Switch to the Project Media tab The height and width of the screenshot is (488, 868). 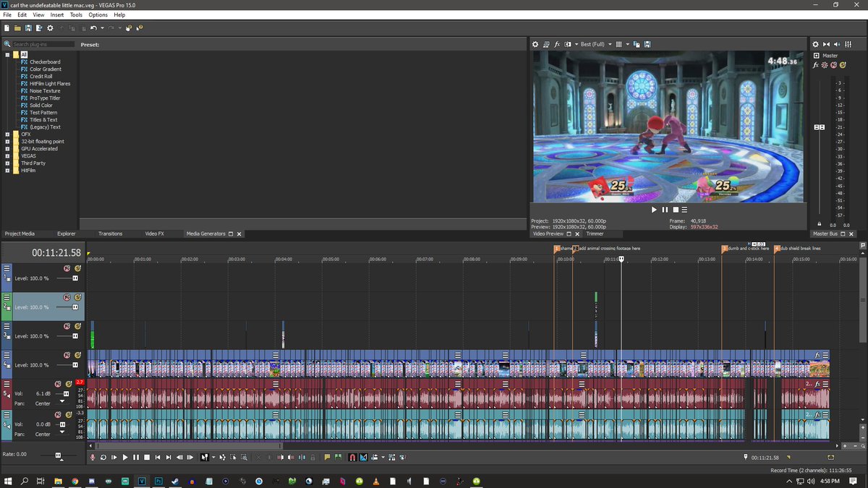20,234
